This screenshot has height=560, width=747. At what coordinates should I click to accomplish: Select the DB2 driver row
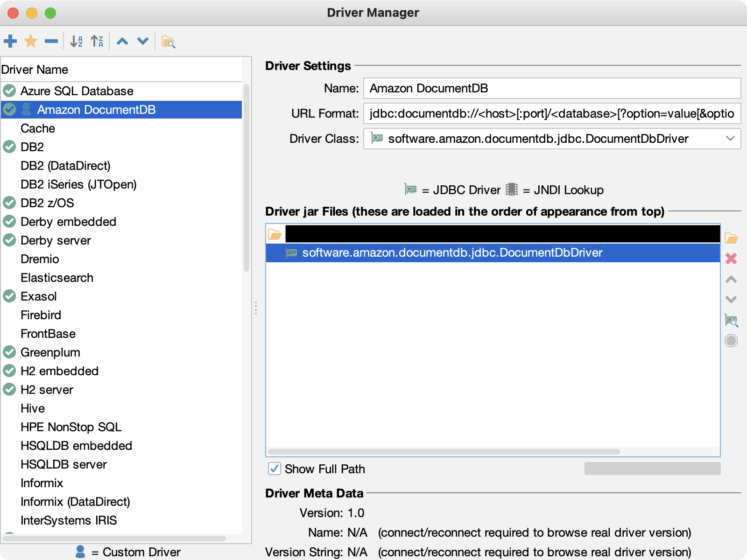point(121,147)
